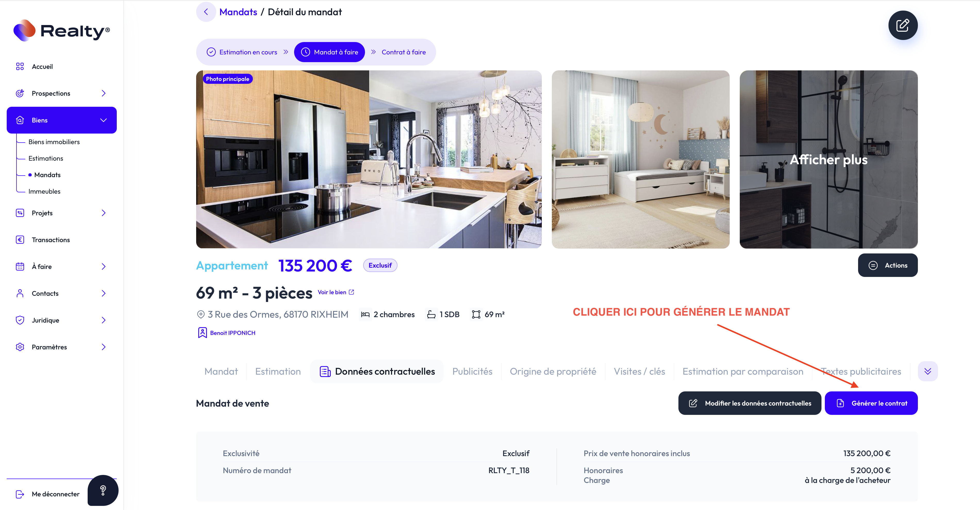Open the external link icon beside Voir le bien
This screenshot has height=510, width=980.
[351, 292]
